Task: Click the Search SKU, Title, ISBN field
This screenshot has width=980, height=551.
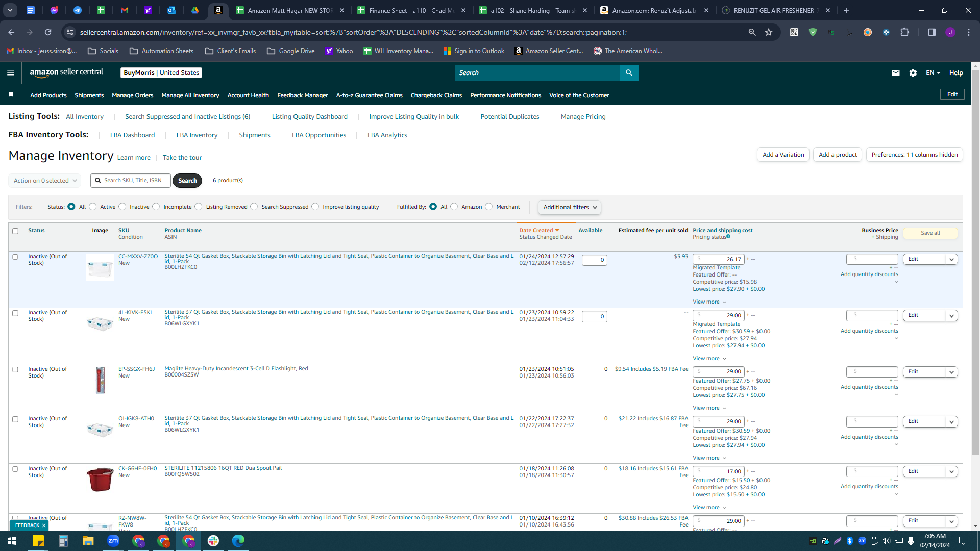Action: point(131,181)
